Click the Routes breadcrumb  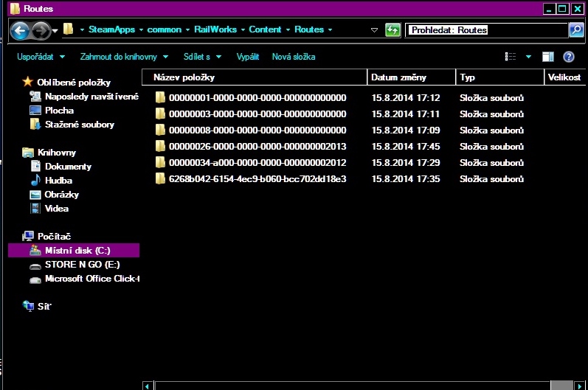tap(309, 29)
